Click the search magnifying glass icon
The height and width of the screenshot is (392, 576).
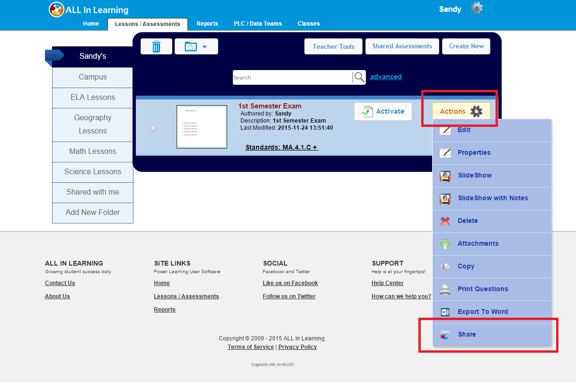click(x=359, y=77)
